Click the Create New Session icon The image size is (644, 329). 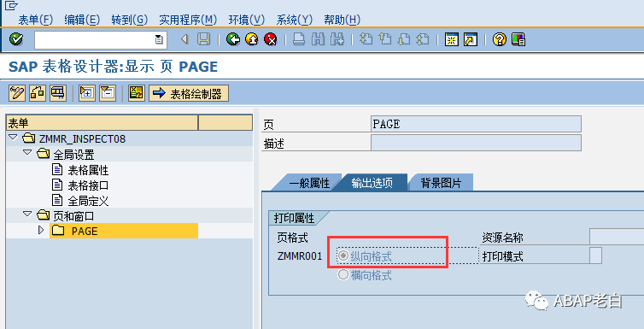(x=452, y=39)
